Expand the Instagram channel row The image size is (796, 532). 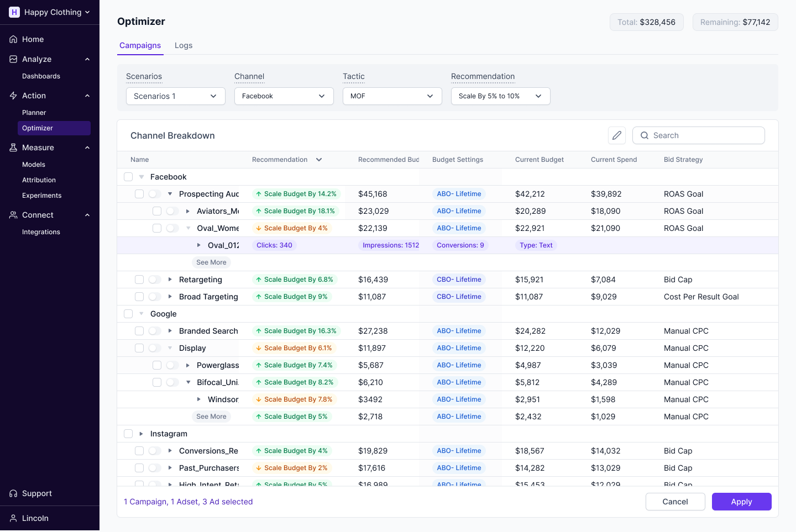142,434
